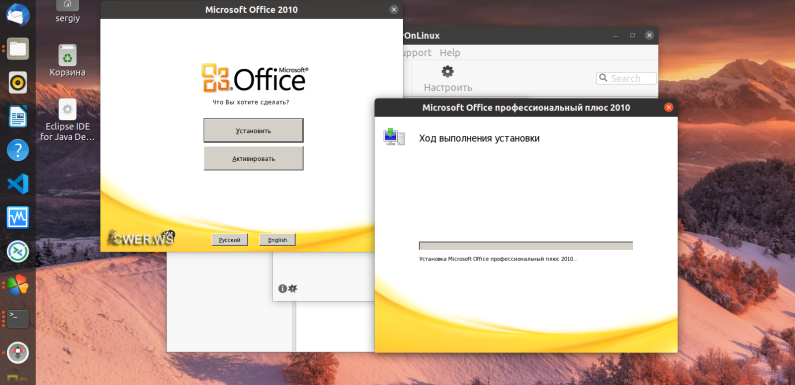795x385 pixels.
Task: Close the PlayOnLinux window
Action: click(649, 36)
